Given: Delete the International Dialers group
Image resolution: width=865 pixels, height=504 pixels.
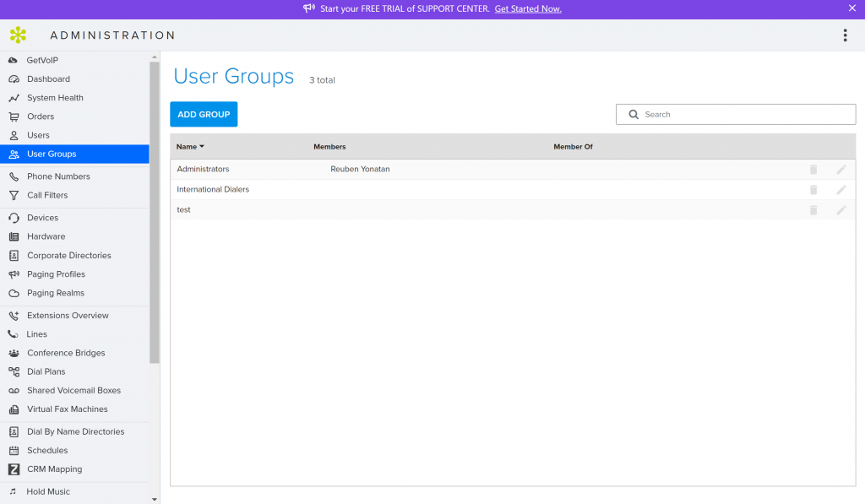Looking at the screenshot, I should (x=813, y=190).
